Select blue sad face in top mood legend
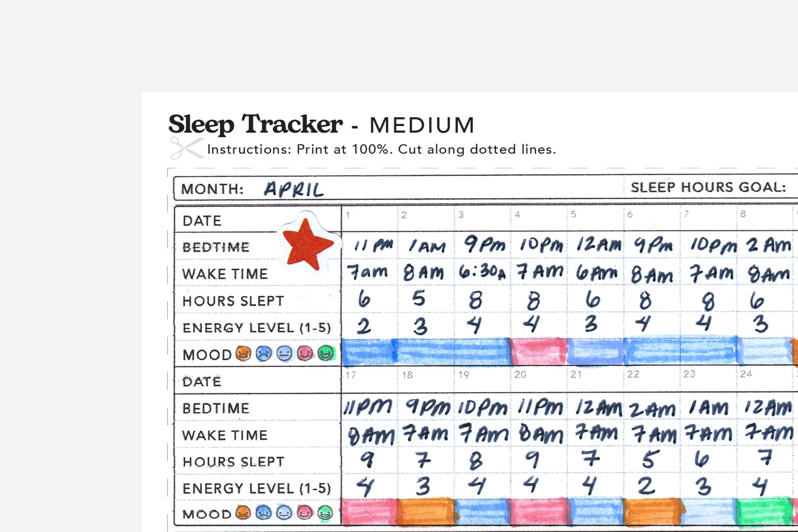The width and height of the screenshot is (798, 532). [264, 354]
